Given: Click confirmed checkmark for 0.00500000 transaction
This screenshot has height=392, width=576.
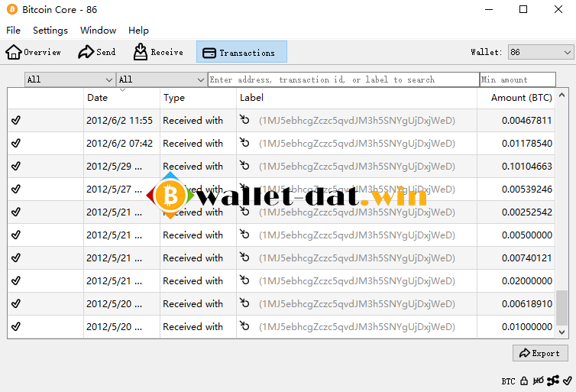Looking at the screenshot, I should [16, 235].
